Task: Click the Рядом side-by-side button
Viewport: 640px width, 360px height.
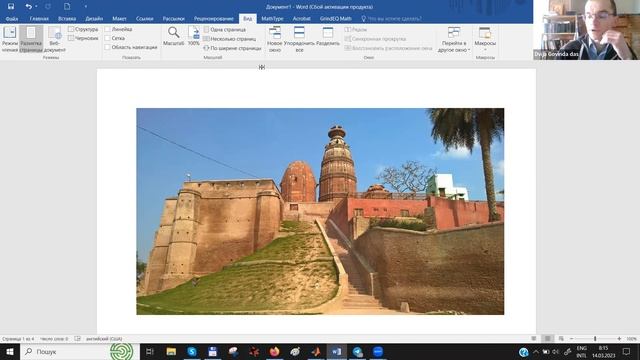Action: coord(356,29)
